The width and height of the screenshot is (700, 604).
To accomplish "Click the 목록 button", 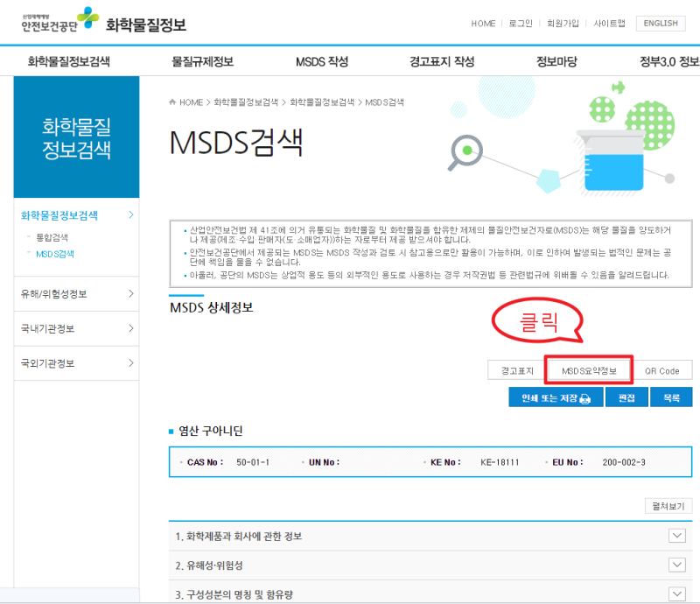I will click(671, 397).
